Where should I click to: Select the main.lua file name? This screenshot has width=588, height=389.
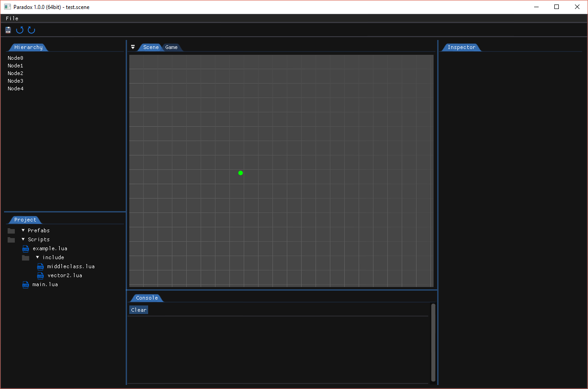pos(45,284)
